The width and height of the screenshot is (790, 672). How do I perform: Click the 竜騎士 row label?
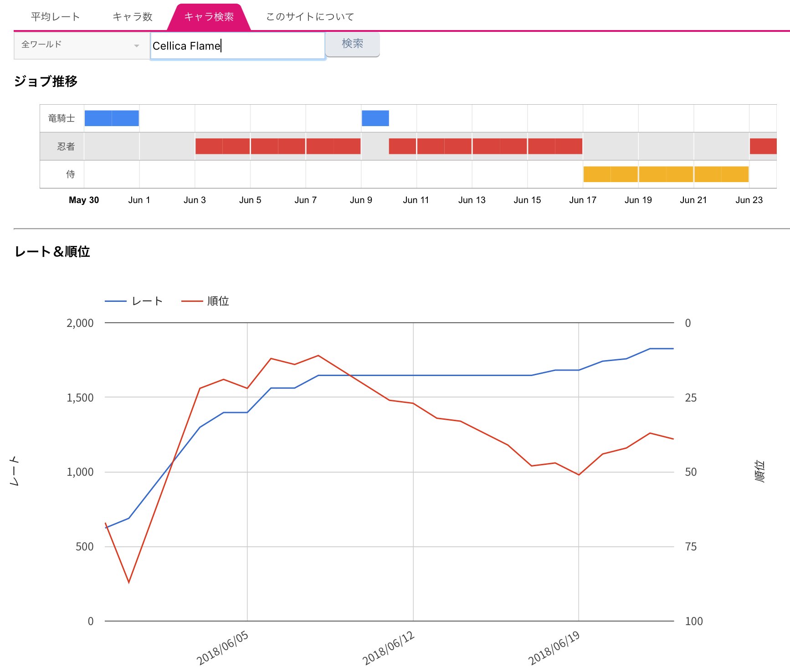point(61,117)
